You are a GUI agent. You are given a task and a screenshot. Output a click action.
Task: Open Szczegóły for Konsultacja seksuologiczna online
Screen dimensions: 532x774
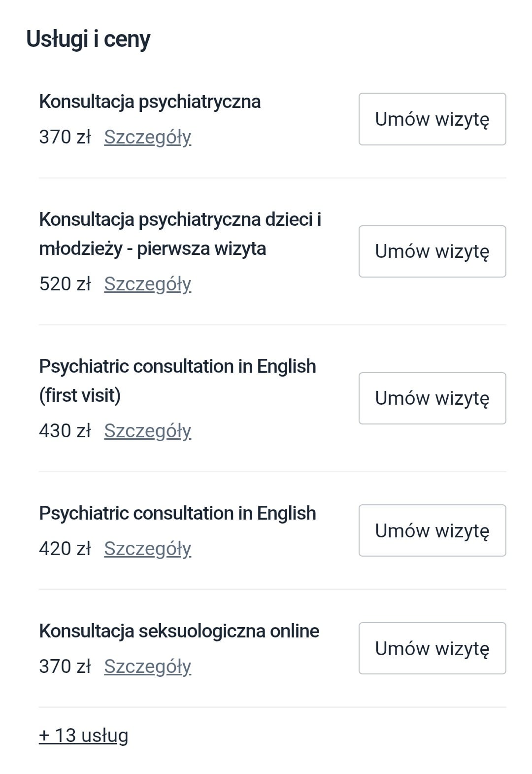pos(147,667)
